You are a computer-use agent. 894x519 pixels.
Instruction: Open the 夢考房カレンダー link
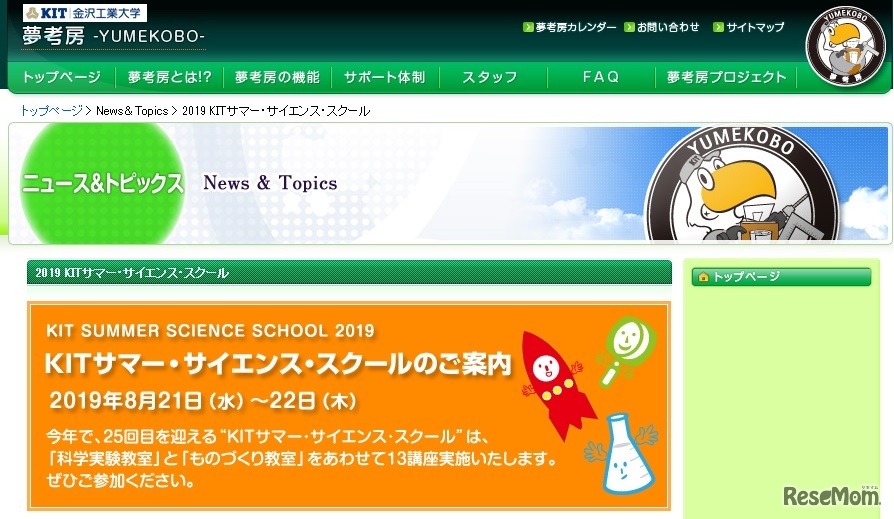(x=575, y=27)
